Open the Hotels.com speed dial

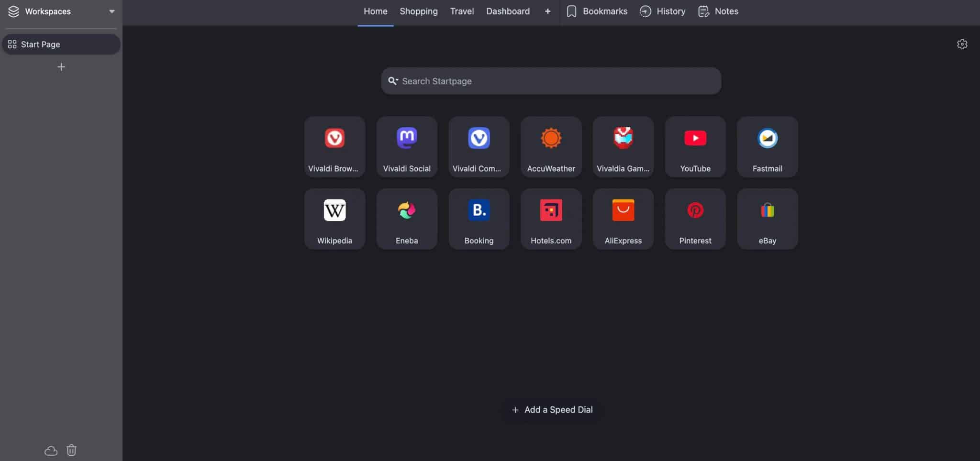[x=550, y=219]
